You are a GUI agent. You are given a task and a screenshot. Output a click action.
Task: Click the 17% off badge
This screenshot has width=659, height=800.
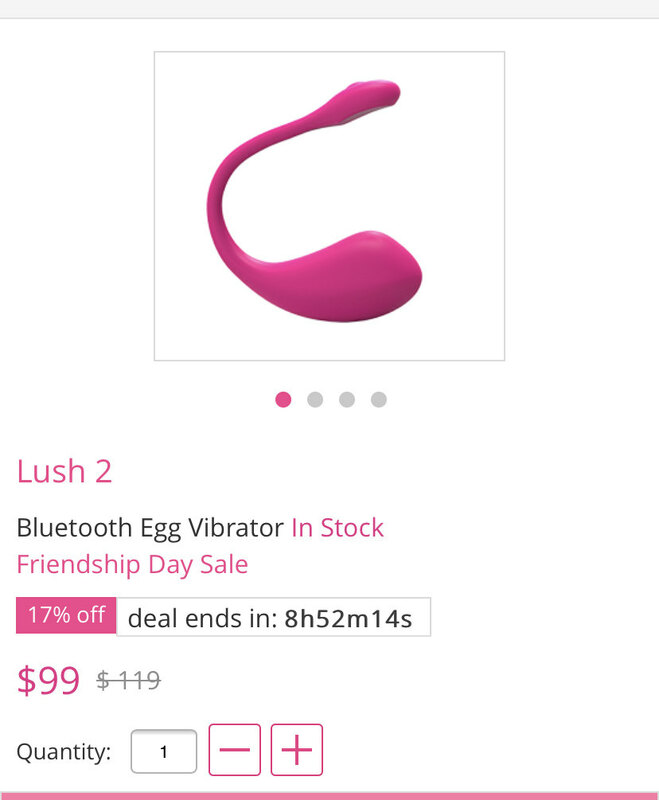point(66,615)
